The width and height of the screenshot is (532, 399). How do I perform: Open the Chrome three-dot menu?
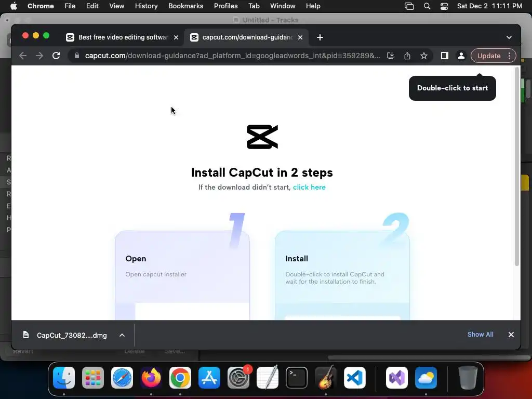tap(509, 56)
